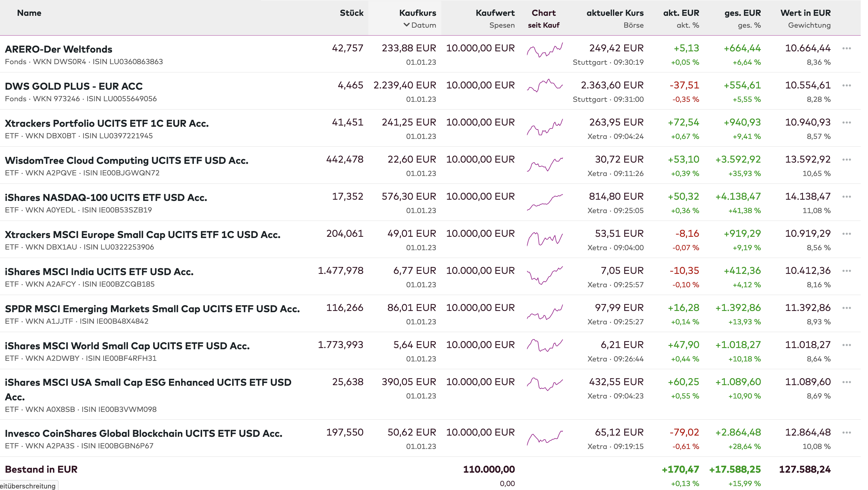
Task: Open three-dot menu for DWS GOLD PLUS
Action: pyautogui.click(x=846, y=86)
